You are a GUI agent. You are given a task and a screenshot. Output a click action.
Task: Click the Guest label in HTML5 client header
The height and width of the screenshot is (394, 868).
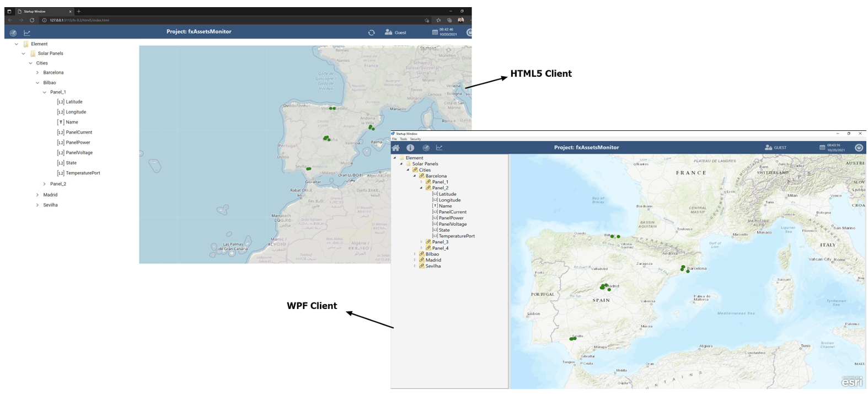pyautogui.click(x=400, y=33)
